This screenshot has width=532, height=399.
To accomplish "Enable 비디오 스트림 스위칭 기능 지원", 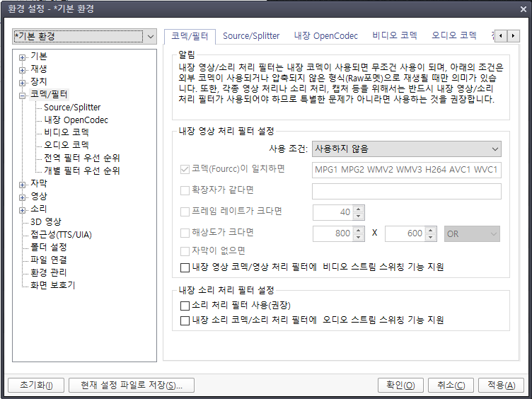I will coord(185,267).
